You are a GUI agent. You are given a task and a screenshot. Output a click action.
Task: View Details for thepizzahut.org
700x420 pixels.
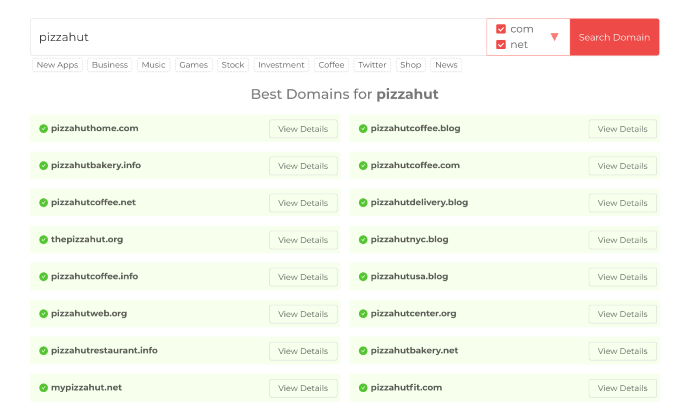[303, 240]
